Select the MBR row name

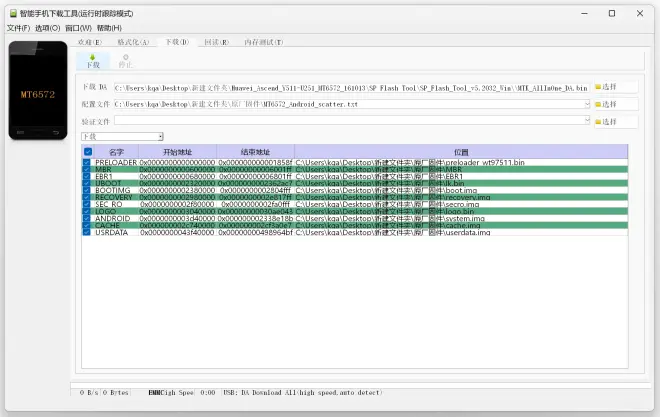103,169
